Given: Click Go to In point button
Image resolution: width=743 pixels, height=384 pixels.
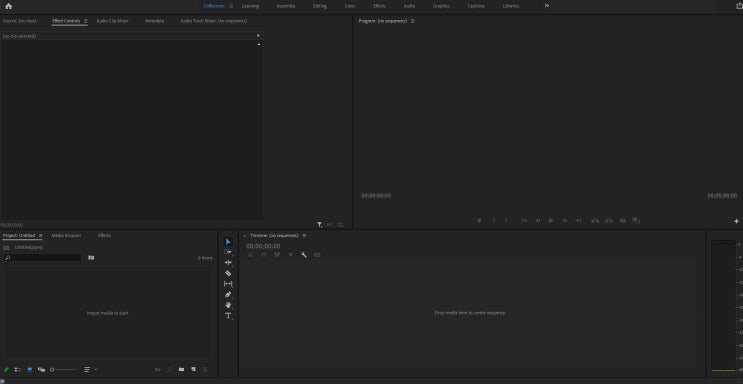Looking at the screenshot, I should (x=524, y=220).
